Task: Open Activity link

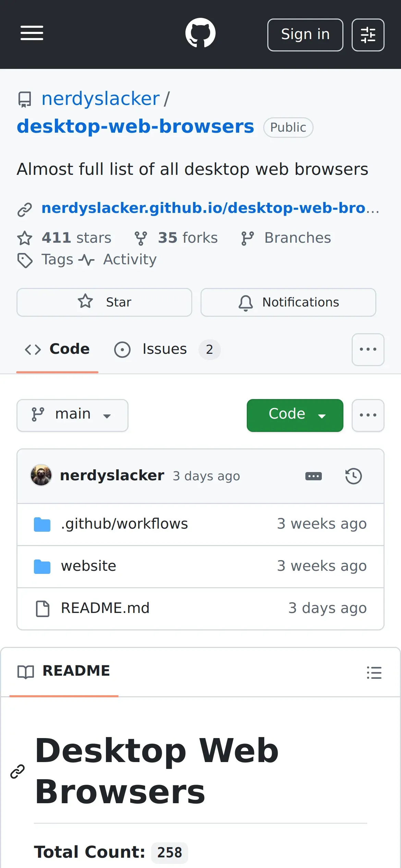Action: pyautogui.click(x=118, y=260)
